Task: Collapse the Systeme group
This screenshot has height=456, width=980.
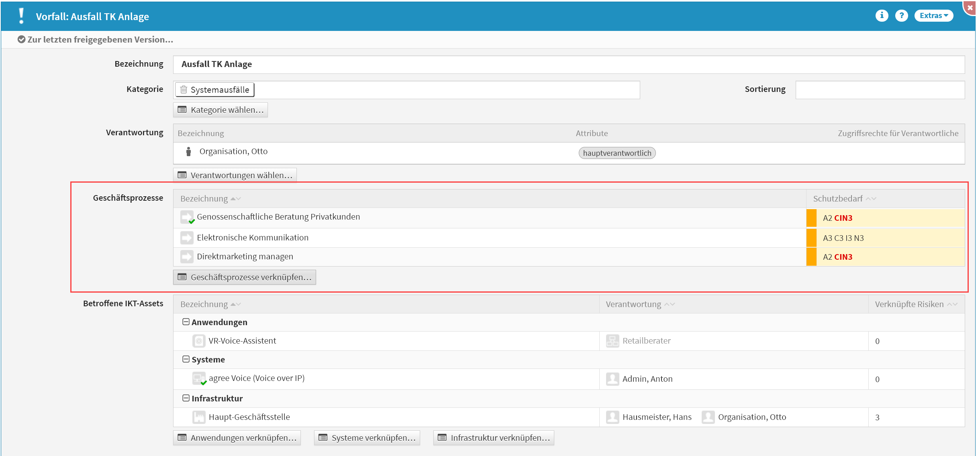Action: (x=186, y=359)
